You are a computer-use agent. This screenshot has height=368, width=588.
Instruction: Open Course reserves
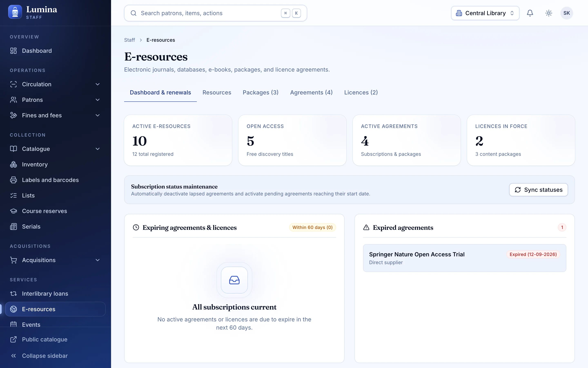click(x=55, y=211)
